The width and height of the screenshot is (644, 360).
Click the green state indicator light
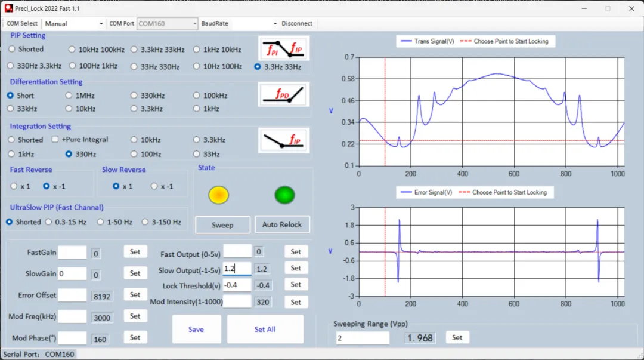[x=284, y=195]
